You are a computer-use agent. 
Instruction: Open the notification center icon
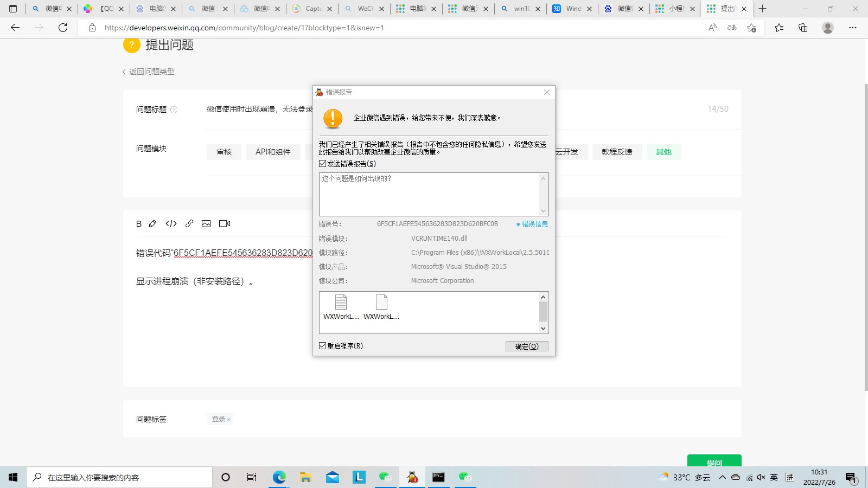coord(851,477)
